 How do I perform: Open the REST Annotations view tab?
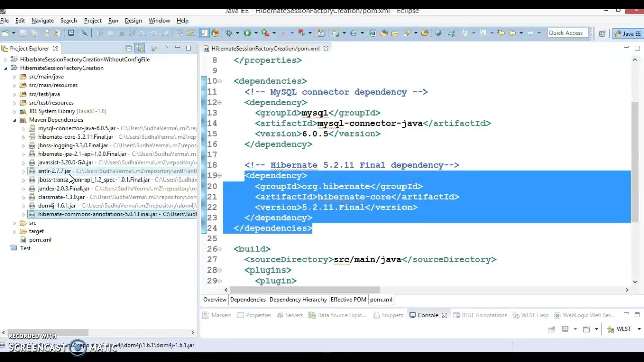[479, 315]
